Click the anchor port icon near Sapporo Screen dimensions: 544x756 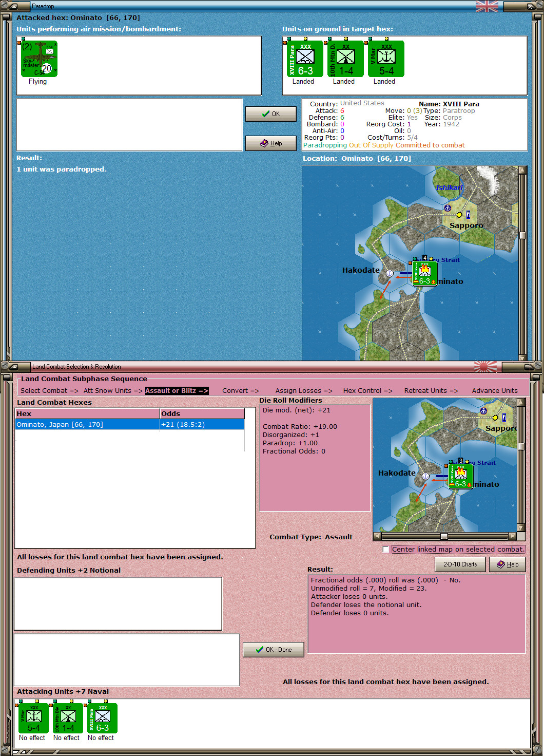click(x=448, y=208)
